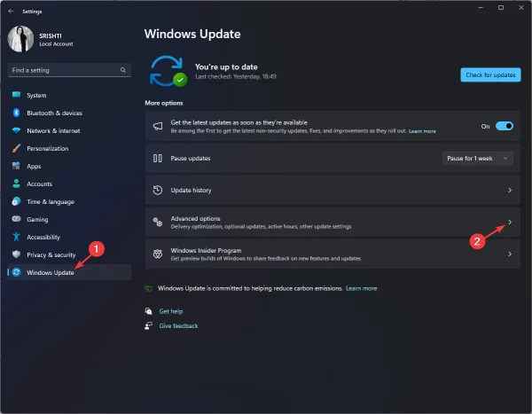Click the Give feedback icon
The width and height of the screenshot is (532, 414).
(x=148, y=325)
